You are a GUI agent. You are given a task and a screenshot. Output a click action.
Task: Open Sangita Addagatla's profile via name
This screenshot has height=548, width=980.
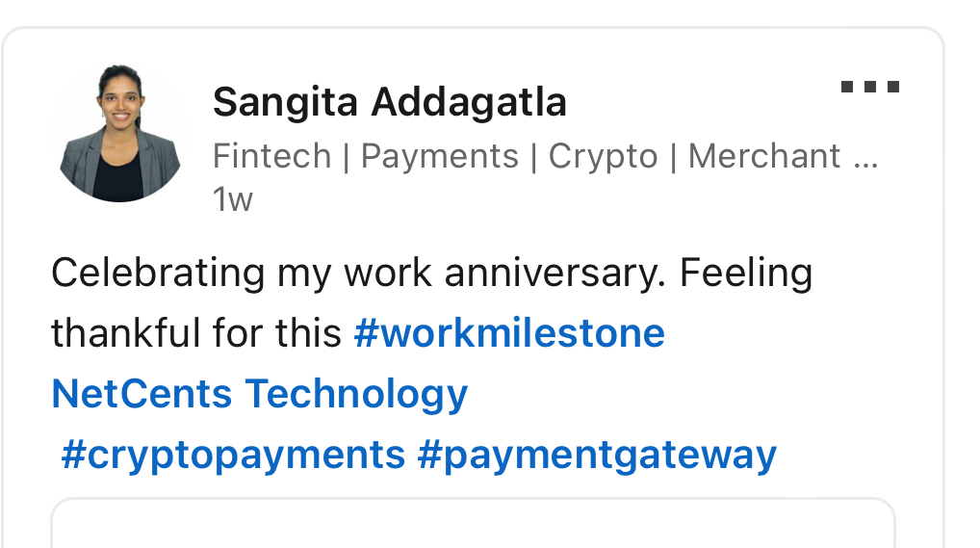[389, 101]
